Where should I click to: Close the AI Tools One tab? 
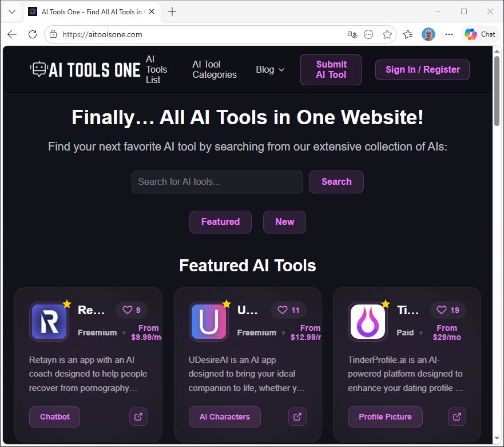[x=152, y=11]
